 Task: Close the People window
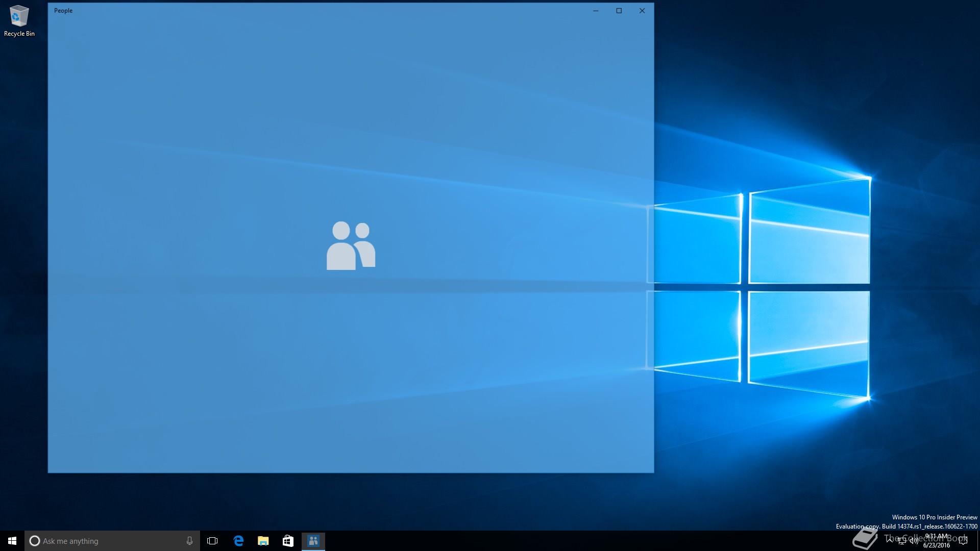(642, 11)
